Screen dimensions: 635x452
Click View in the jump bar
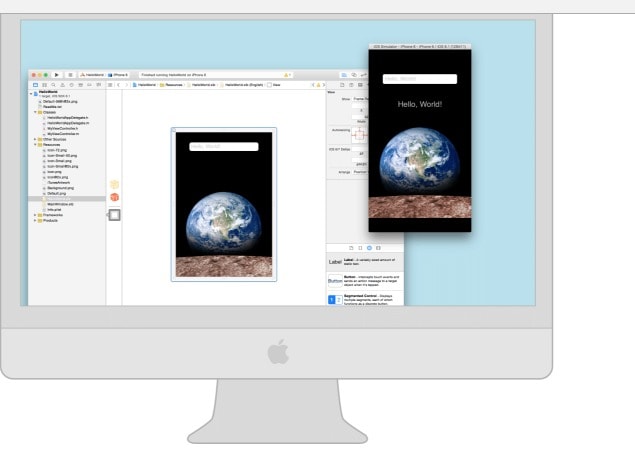click(x=274, y=85)
